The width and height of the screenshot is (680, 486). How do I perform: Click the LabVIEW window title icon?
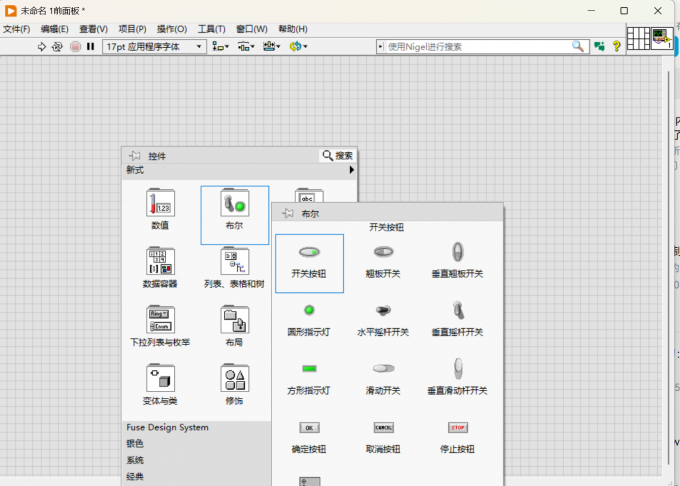pyautogui.click(x=10, y=10)
